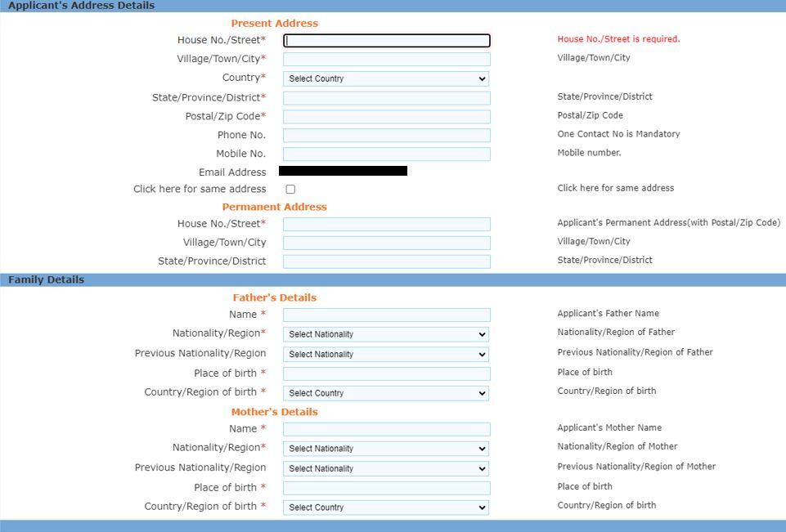Select the Present State/Province/District input
This screenshot has width=786, height=532.
tap(386, 98)
